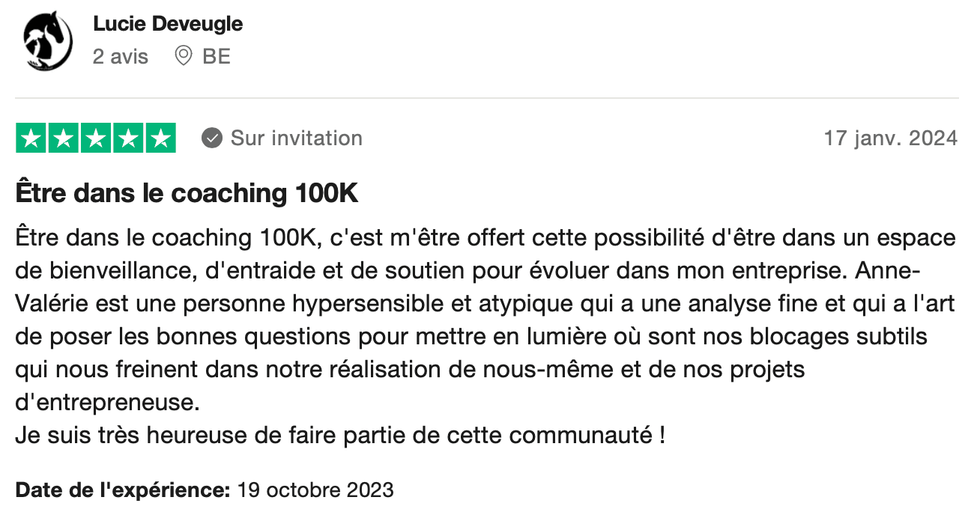Click the "Date de l'expérience:" label

point(123,490)
